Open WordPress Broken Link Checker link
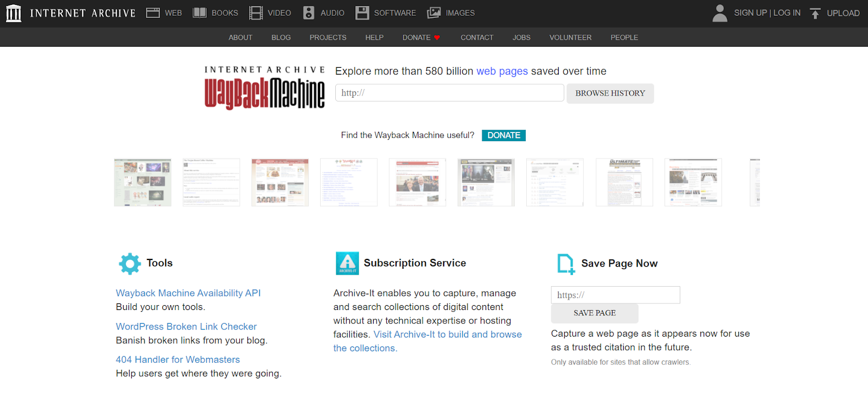The height and width of the screenshot is (411, 868). pos(186,326)
